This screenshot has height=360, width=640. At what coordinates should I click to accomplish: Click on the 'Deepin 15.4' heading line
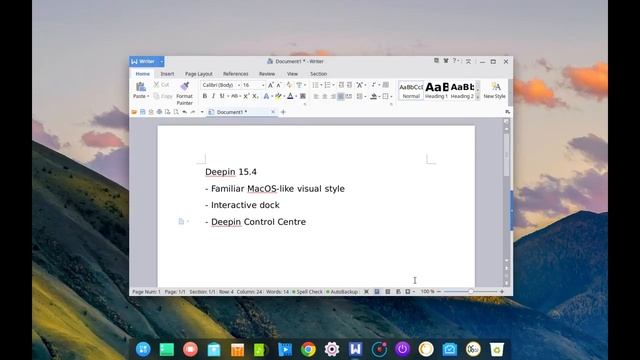[231, 172]
